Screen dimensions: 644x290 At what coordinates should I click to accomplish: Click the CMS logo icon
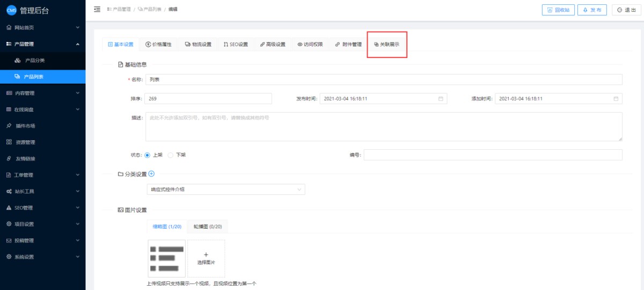[11, 10]
